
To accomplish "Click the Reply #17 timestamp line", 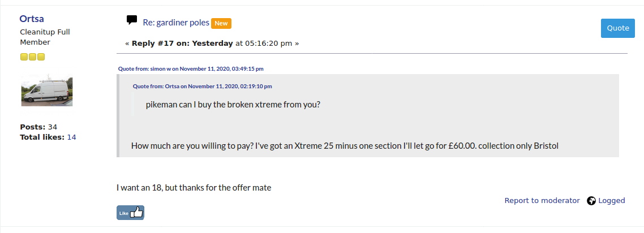I will [212, 43].
